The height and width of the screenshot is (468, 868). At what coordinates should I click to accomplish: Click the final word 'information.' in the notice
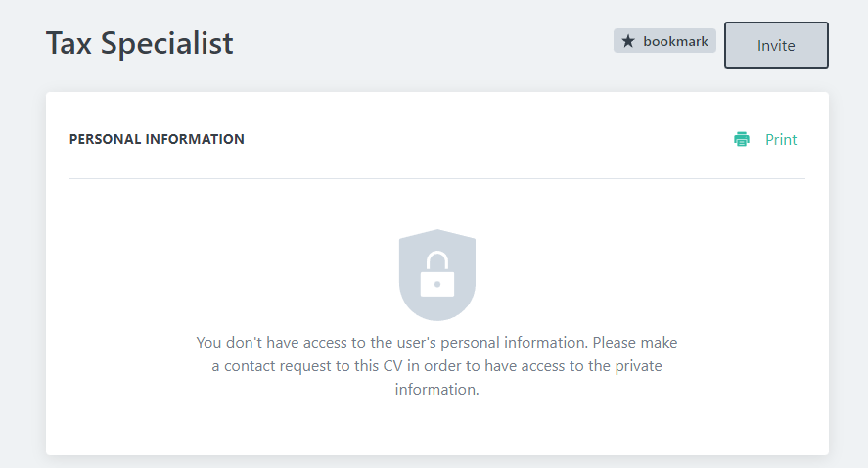(436, 390)
